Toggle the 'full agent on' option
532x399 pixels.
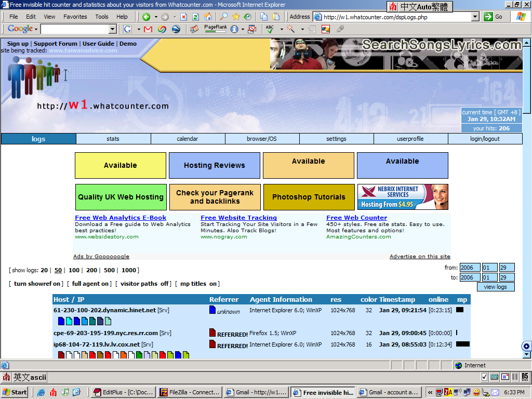click(91, 284)
